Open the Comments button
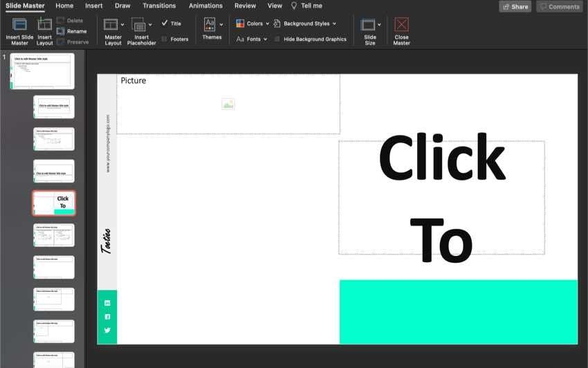Screen dimensions: 588x368 tap(560, 6)
